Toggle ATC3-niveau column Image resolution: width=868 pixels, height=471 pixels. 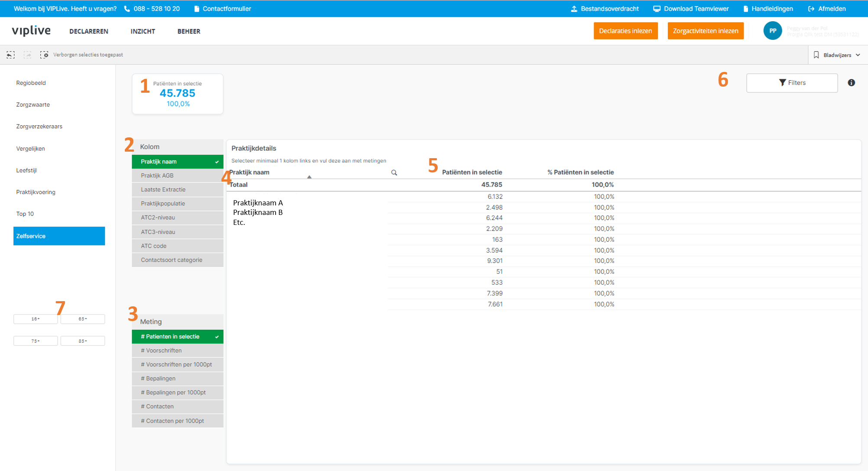(x=178, y=232)
